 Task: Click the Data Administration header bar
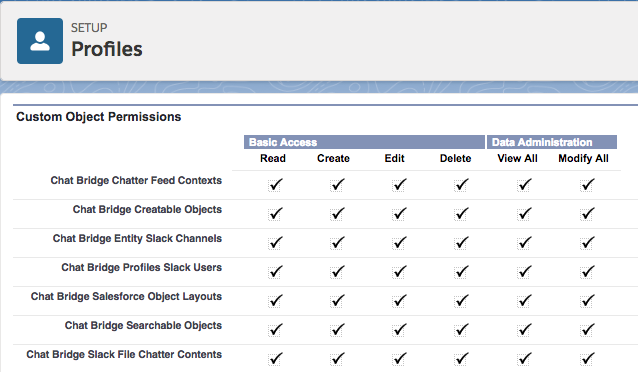[552, 142]
